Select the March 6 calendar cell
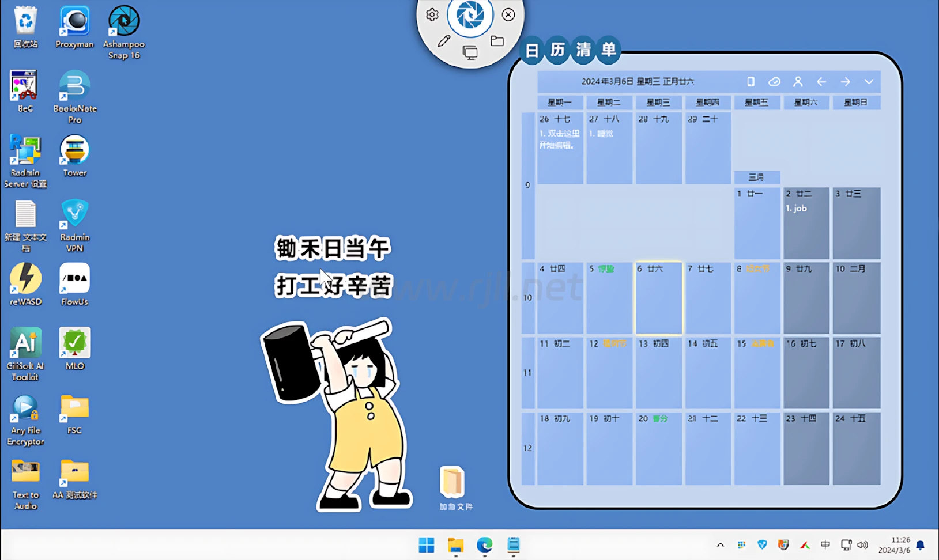 pyautogui.click(x=658, y=298)
